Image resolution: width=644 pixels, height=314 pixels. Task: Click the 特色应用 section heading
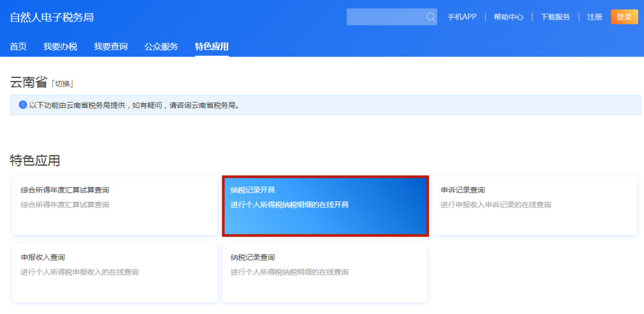tap(35, 160)
